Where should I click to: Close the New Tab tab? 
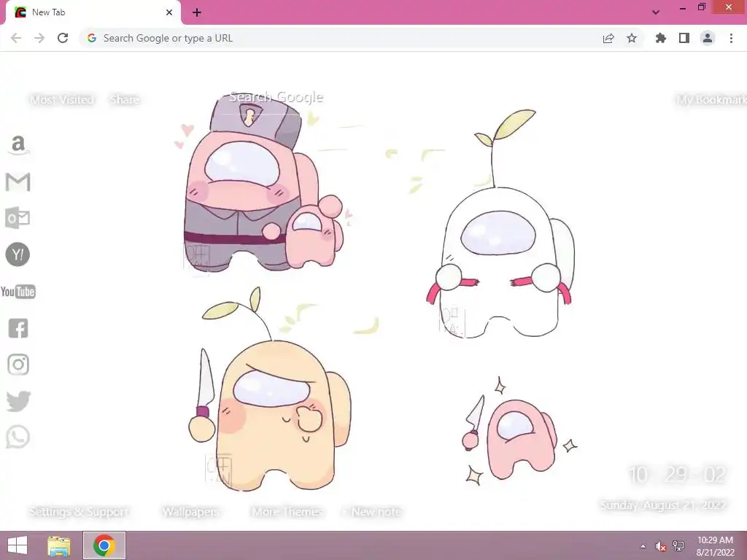pyautogui.click(x=169, y=12)
